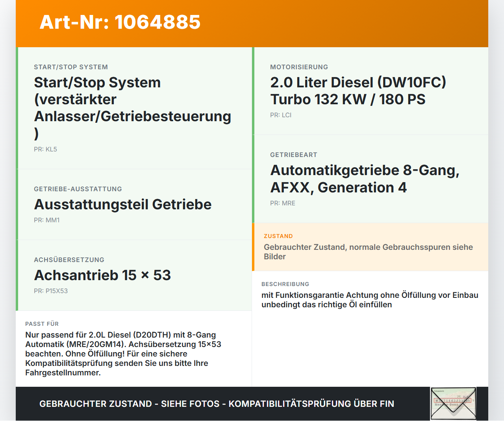Select the Funktionsgarantie description text
This screenshot has width=504, height=421.
pyautogui.click(x=370, y=300)
